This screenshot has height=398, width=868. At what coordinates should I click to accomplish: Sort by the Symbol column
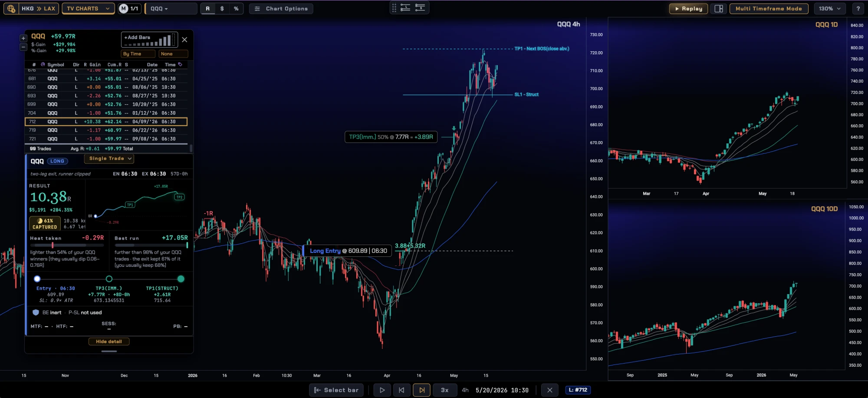point(56,64)
